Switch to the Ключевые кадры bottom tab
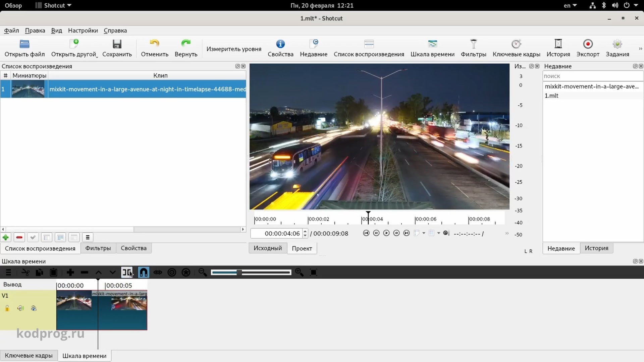Screen dimensions: 644x362 click(x=29, y=356)
